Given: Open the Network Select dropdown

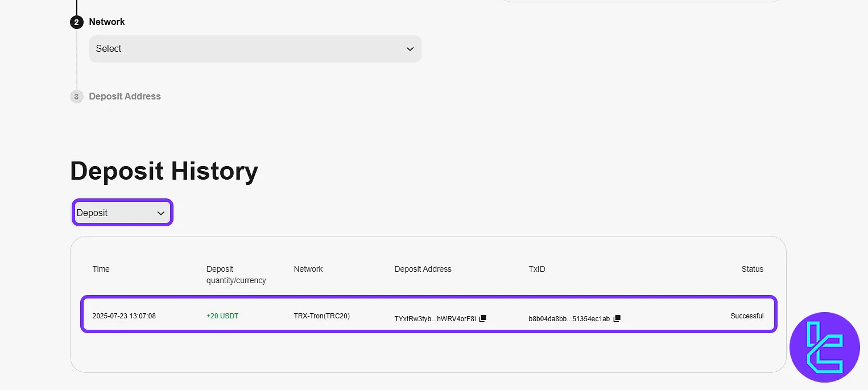Looking at the screenshot, I should [255, 49].
